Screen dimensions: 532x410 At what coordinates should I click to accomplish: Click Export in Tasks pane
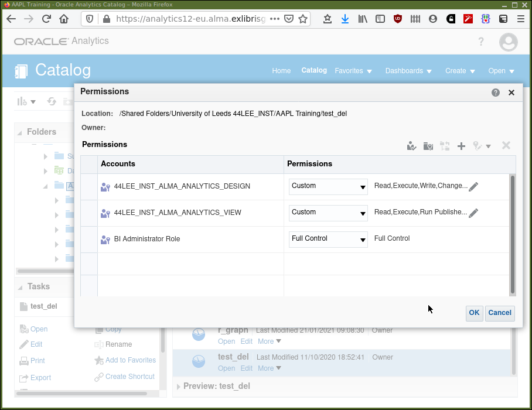(40, 378)
